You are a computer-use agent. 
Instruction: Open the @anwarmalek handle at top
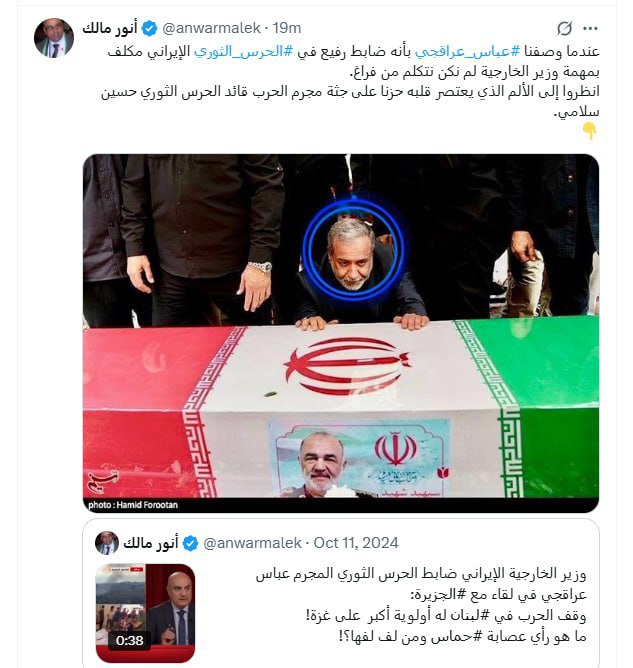tap(211, 28)
